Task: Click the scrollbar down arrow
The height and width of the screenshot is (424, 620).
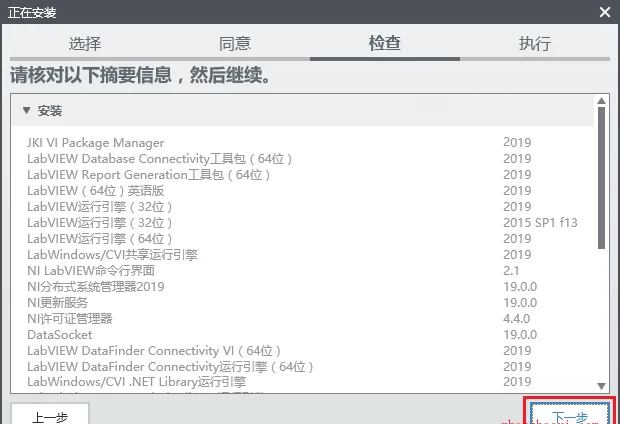Action: point(601,386)
